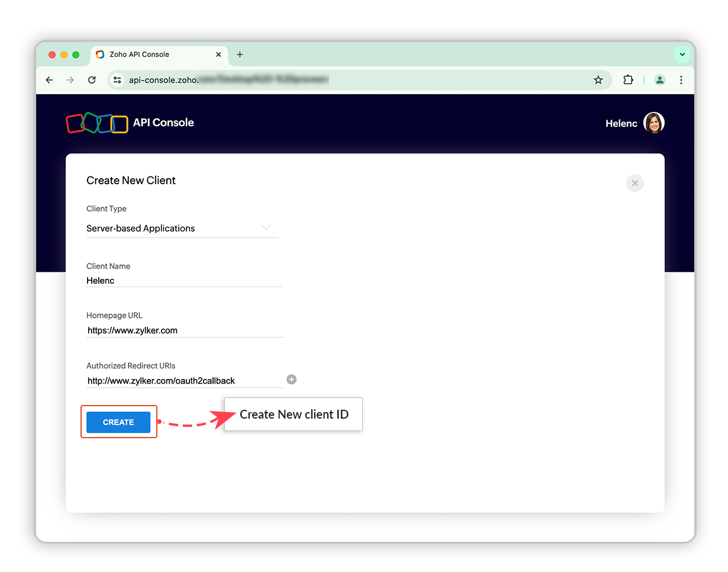Open a new browser tab
728x572 pixels.
(240, 54)
